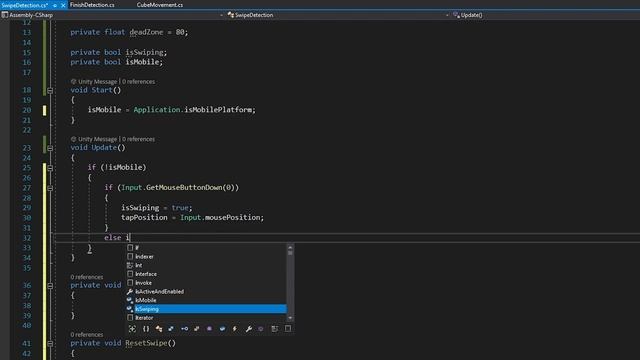The width and height of the screenshot is (640, 360).
Task: Open '0 references' CodeLens above Start()
Action: (138, 82)
